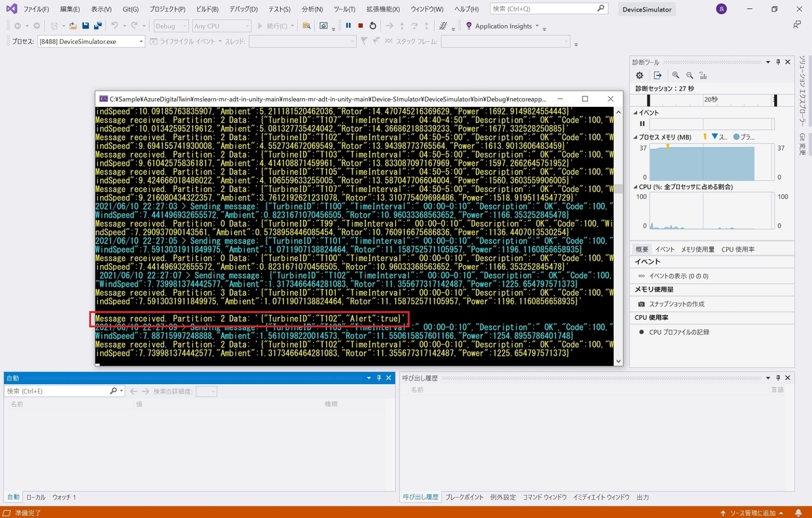This screenshot has height=518, width=812.
Task: Collapse the Events (イベント) section
Action: point(635,112)
